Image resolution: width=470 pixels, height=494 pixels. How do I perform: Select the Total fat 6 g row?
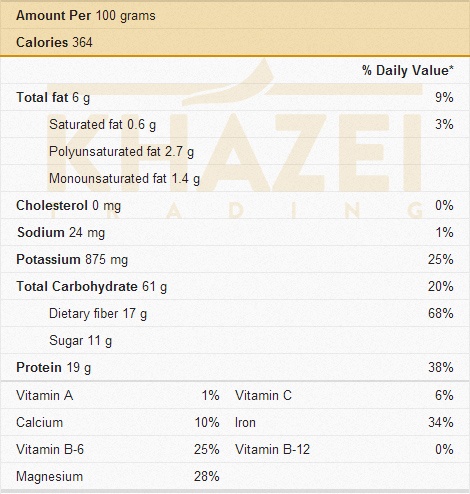tap(235, 97)
